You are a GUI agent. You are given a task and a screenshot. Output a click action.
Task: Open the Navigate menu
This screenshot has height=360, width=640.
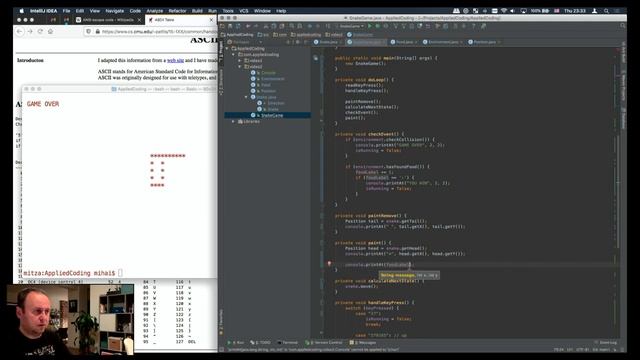(115, 11)
